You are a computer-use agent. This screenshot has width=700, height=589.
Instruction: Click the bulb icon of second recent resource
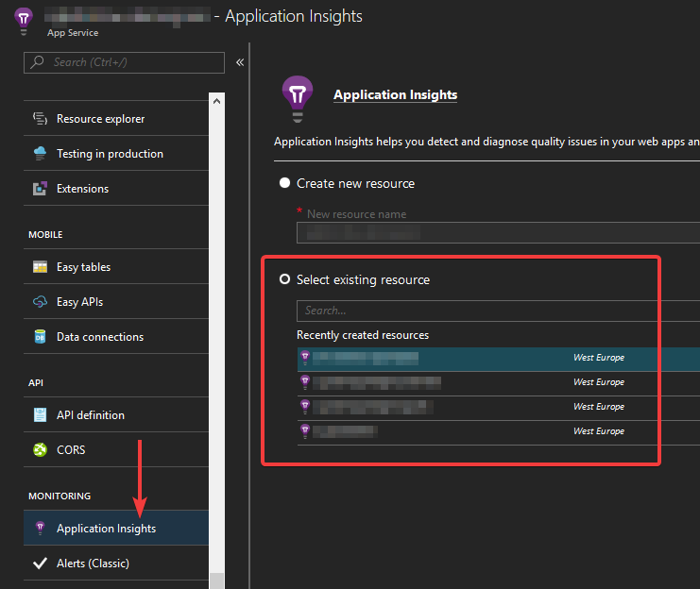(x=305, y=382)
